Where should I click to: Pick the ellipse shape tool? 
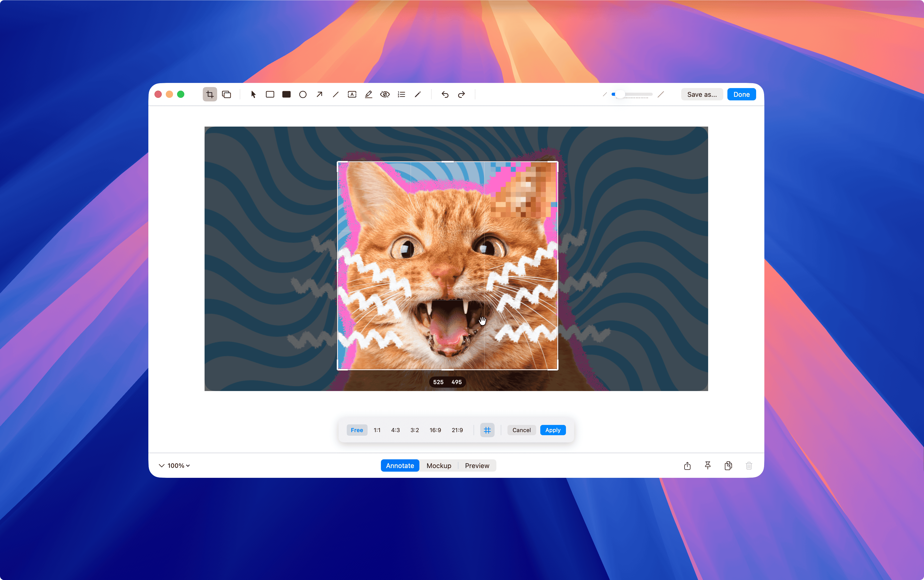pyautogui.click(x=303, y=94)
